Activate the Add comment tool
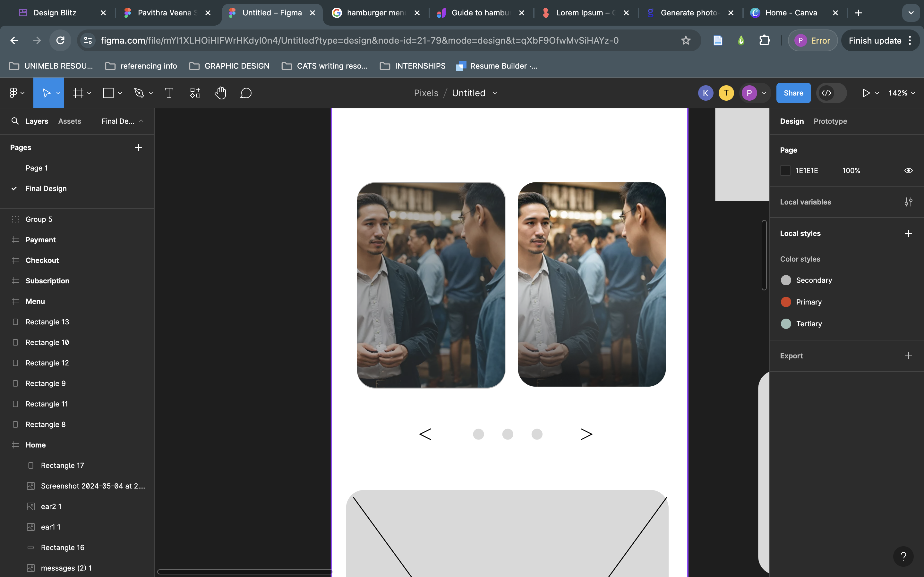This screenshot has width=924, height=577. tap(245, 93)
